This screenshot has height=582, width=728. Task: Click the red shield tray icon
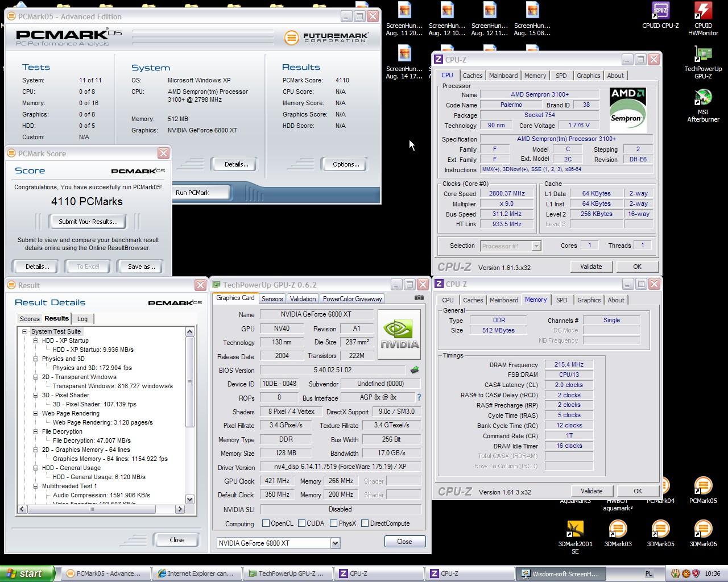(695, 574)
